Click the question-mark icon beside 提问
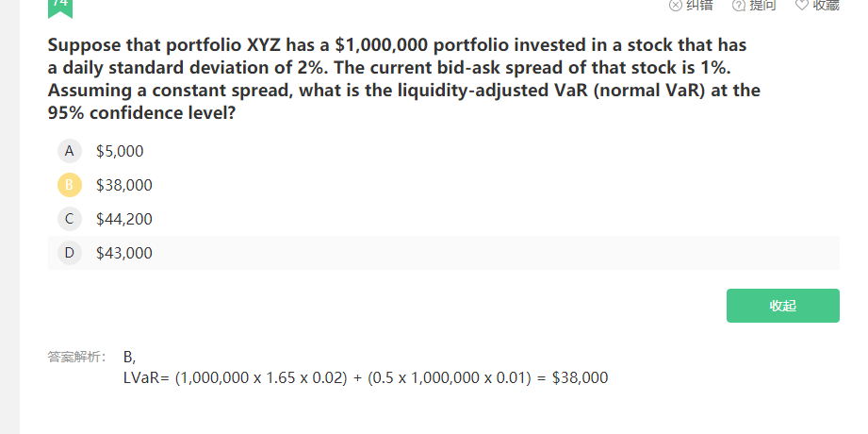Image resolution: width=868 pixels, height=434 pixels. [739, 5]
